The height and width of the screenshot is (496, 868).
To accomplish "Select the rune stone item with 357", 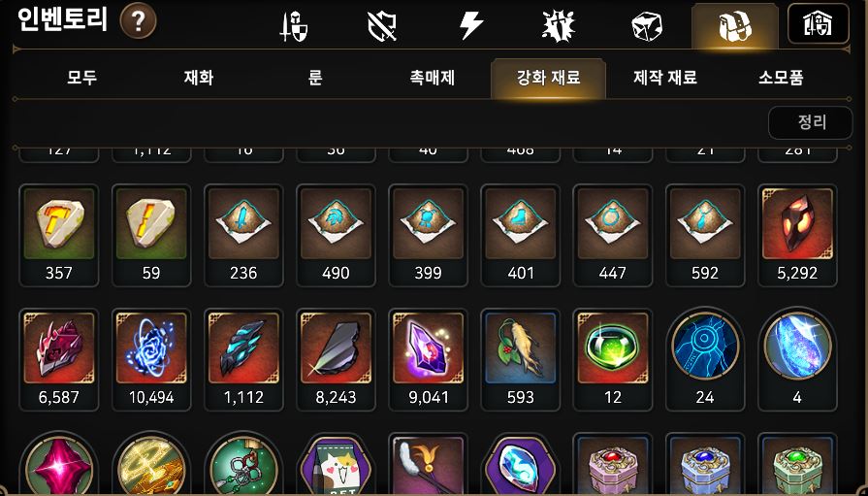I will (x=59, y=235).
